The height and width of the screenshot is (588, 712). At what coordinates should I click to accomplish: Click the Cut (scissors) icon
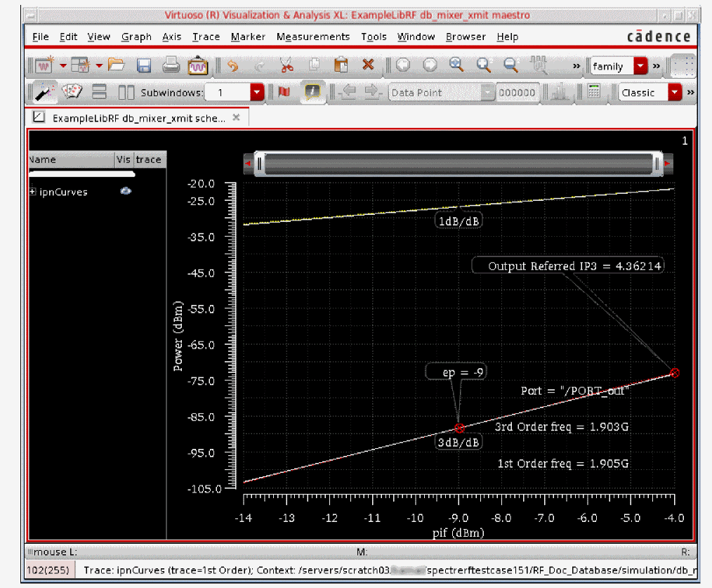point(286,65)
